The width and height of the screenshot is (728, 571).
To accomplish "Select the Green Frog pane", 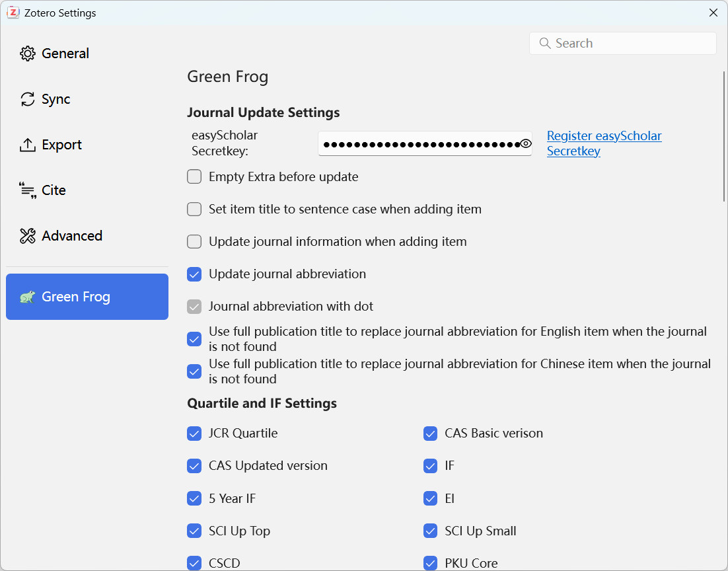I will pos(87,297).
